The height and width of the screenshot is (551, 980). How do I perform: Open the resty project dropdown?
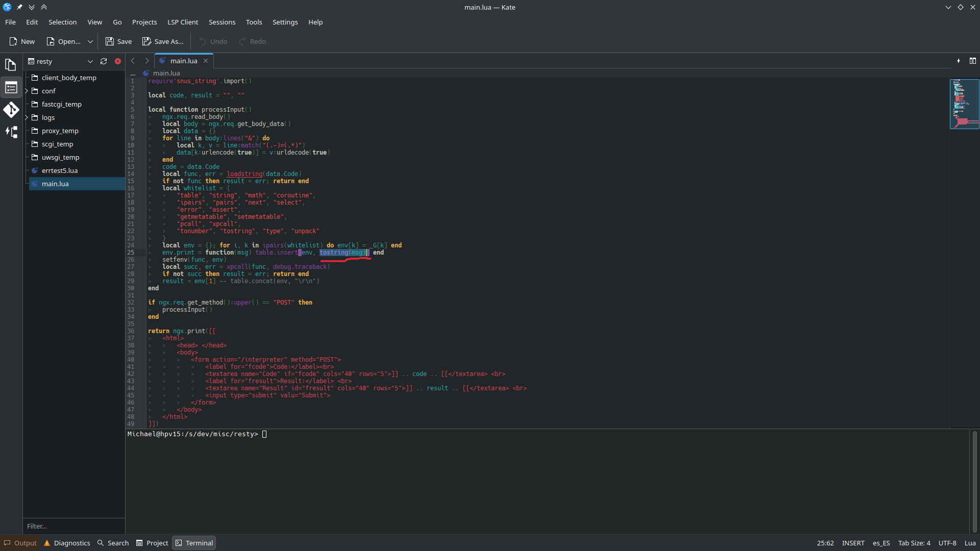90,61
